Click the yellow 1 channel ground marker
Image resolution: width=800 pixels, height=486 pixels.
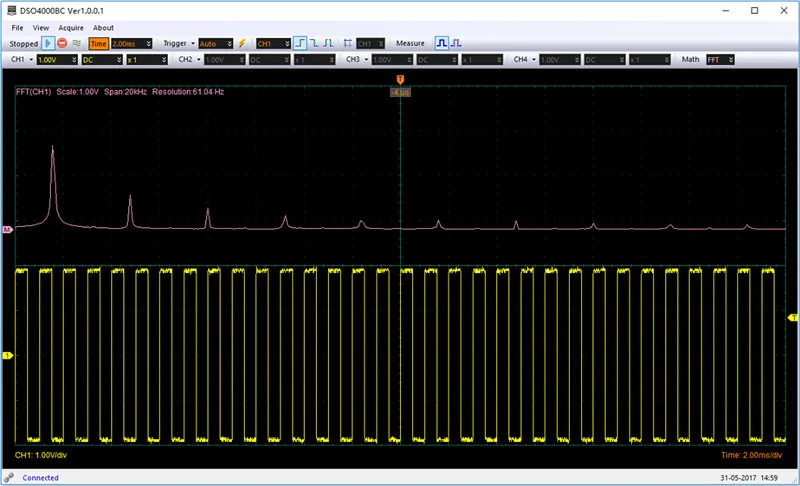(x=7, y=355)
